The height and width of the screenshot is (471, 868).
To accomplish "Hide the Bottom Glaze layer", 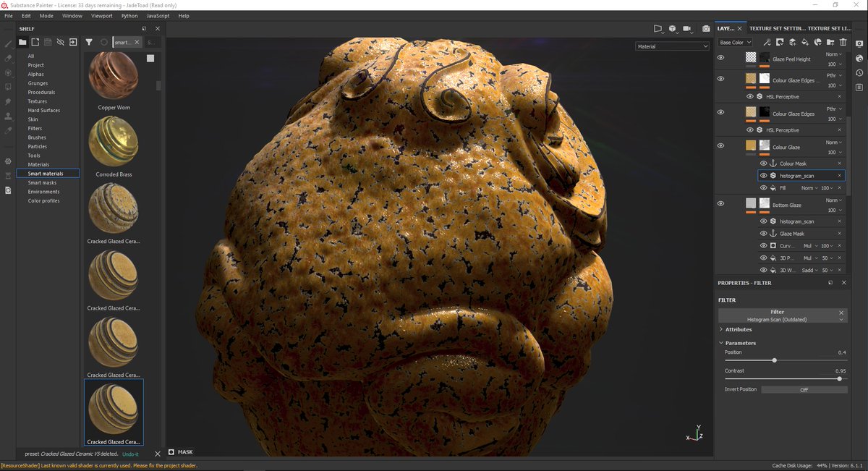I will click(720, 203).
